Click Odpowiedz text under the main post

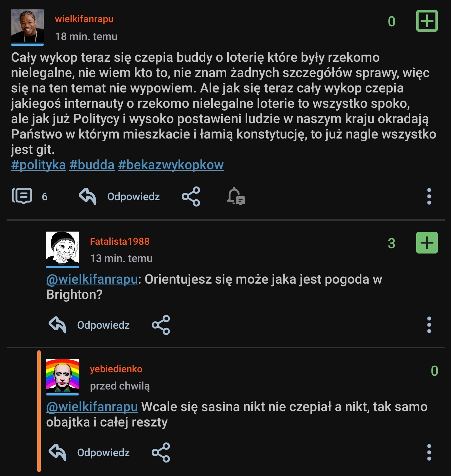click(x=134, y=196)
